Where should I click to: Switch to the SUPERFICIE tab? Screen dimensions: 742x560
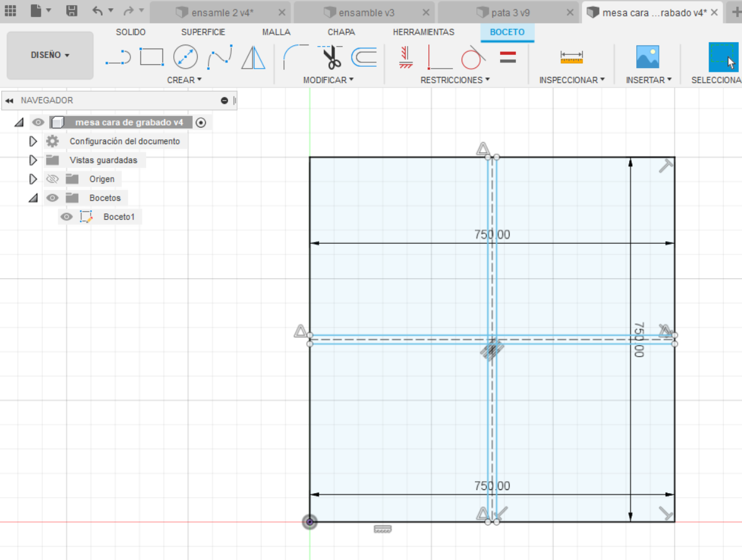pos(203,32)
